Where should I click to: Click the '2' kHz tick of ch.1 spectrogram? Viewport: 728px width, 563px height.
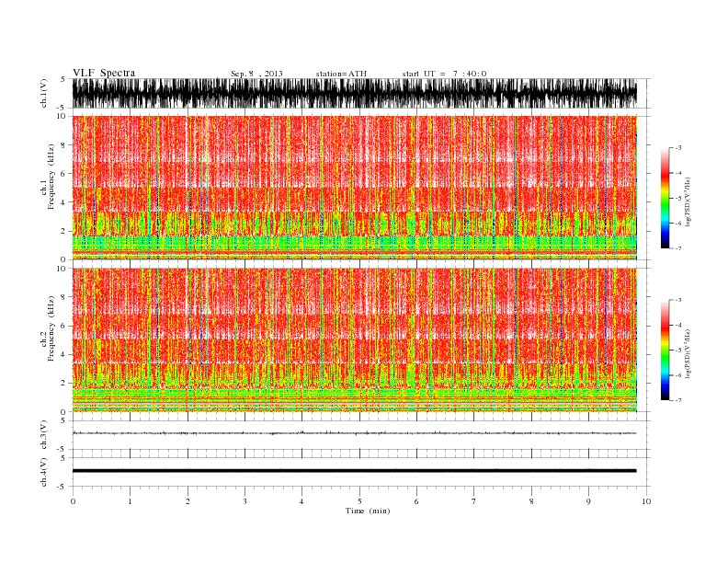(63, 231)
